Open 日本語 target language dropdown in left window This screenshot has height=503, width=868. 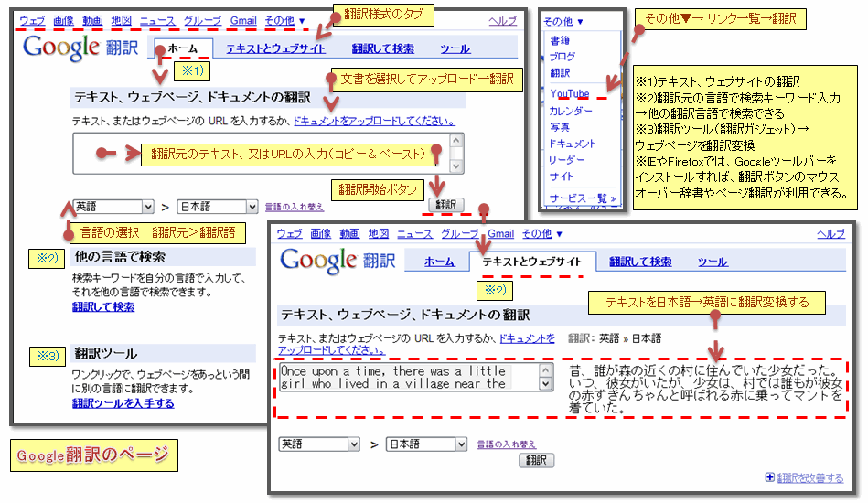(218, 207)
